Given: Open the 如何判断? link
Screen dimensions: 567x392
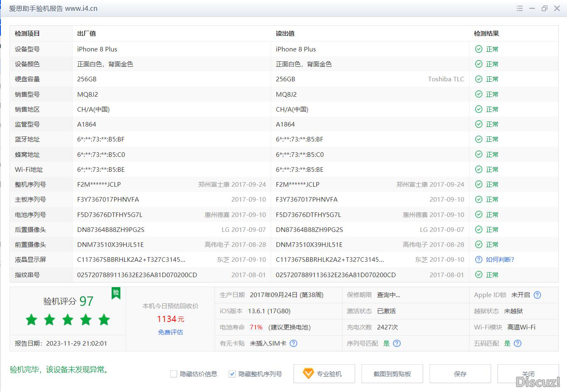Looking at the screenshot, I should [500, 259].
